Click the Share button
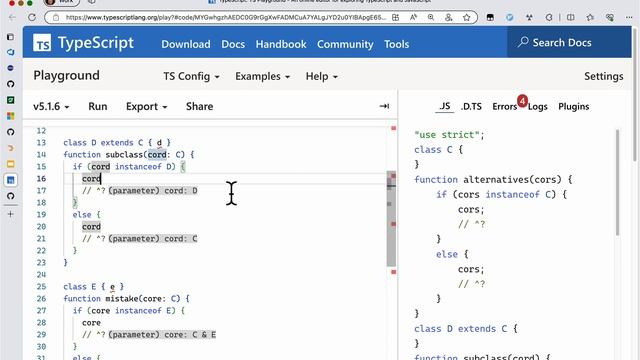The image size is (640, 360). point(199,106)
